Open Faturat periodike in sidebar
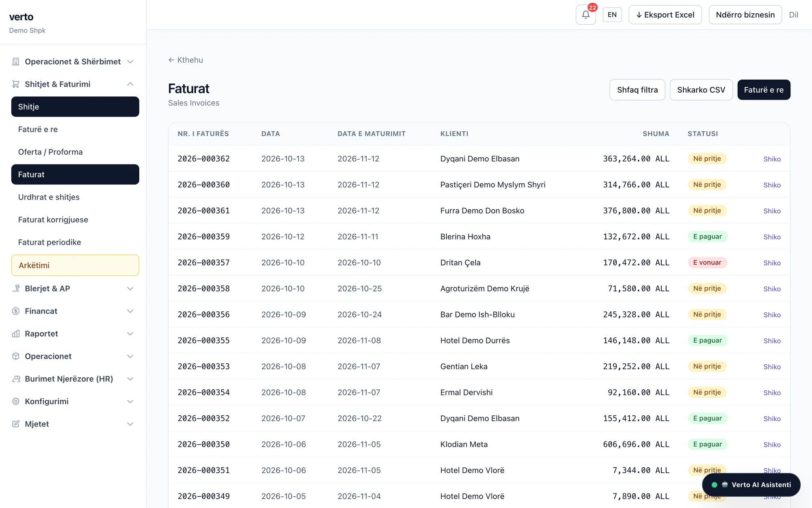 click(x=75, y=242)
